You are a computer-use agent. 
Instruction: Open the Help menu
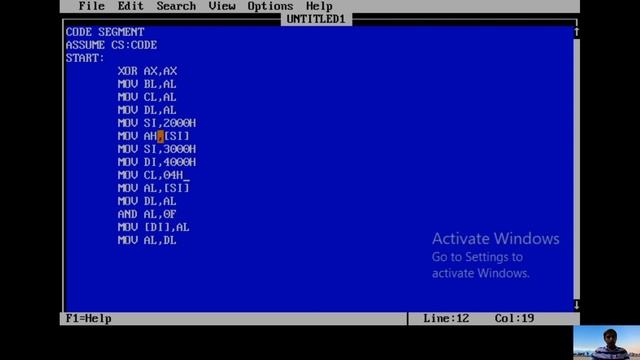tap(319, 6)
